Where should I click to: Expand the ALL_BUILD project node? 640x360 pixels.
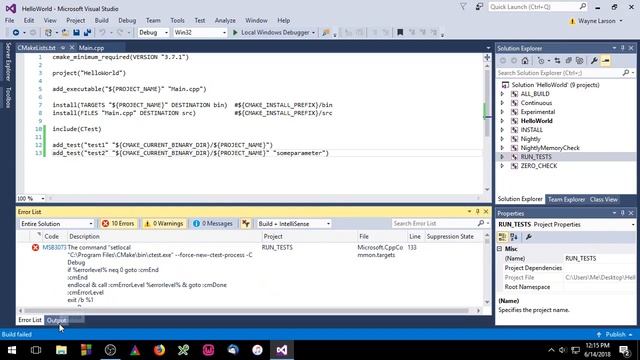pos(502,94)
